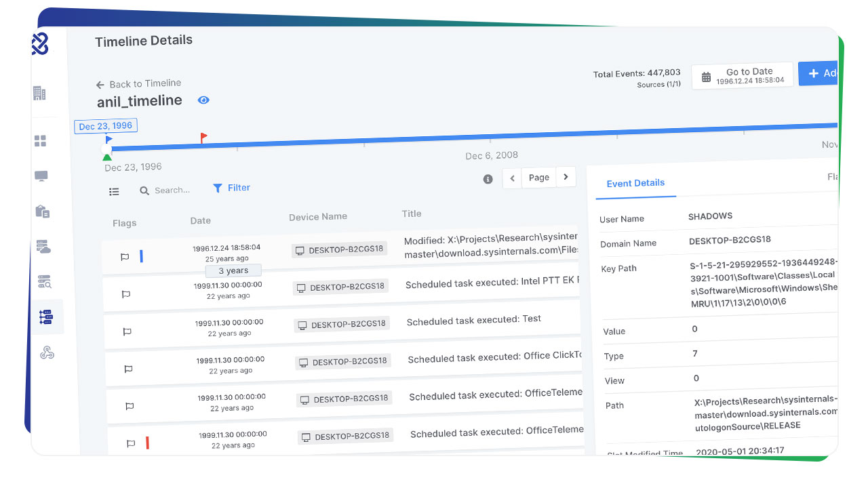Screen dimensions: 868x488
Task: Click the Page number field
Action: click(x=539, y=178)
